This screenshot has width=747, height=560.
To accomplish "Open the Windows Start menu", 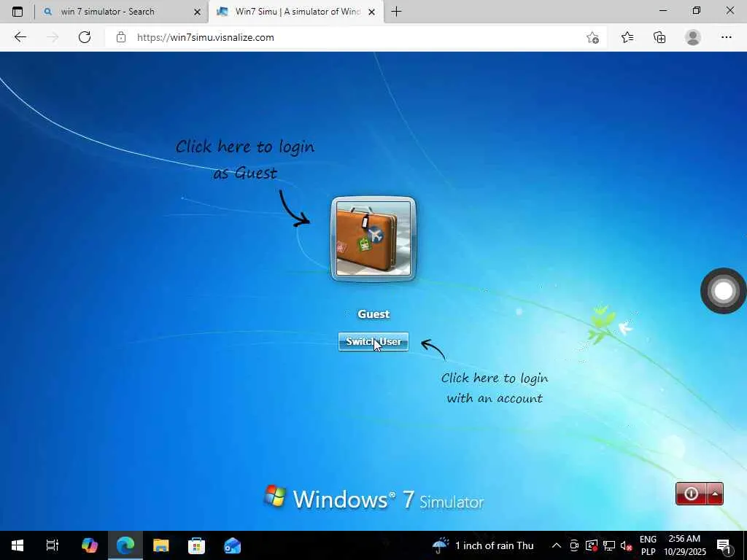I will pyautogui.click(x=18, y=545).
